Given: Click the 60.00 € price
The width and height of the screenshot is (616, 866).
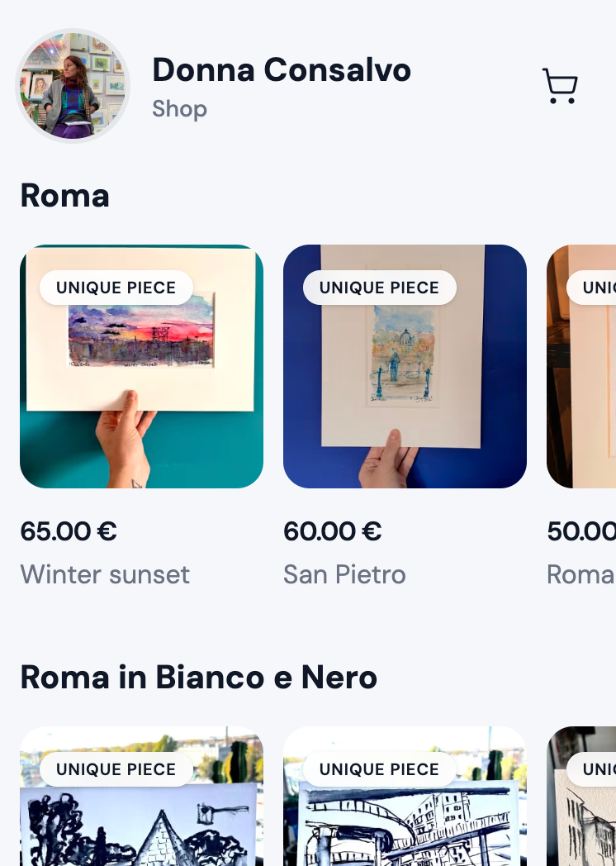Looking at the screenshot, I should click(332, 531).
